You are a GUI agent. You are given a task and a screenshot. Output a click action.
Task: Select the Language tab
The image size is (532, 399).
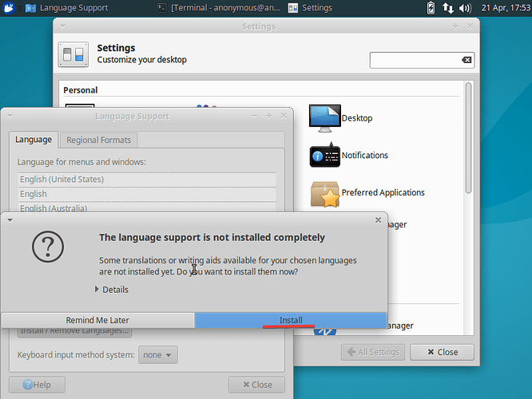coord(34,140)
